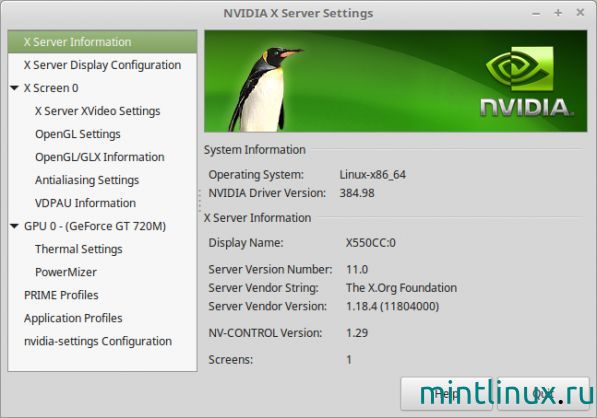This screenshot has width=597, height=418.
Task: Open PRIME Profiles page
Action: click(x=61, y=295)
